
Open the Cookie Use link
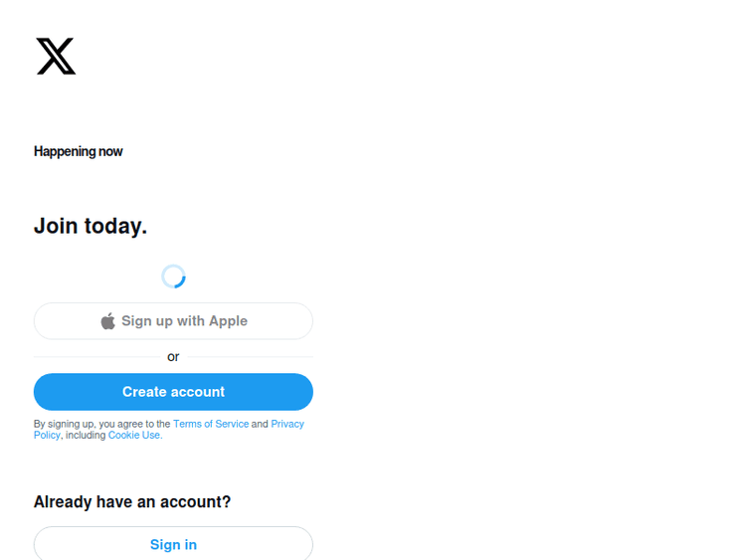point(134,436)
